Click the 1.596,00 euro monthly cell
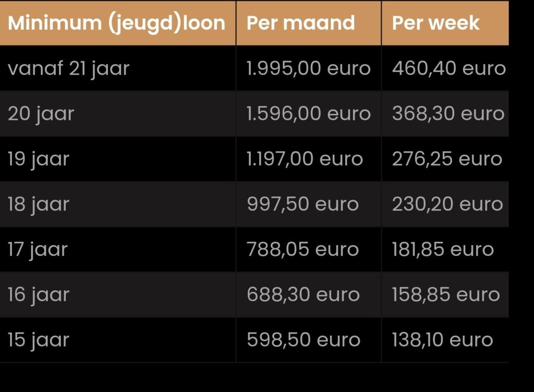Screen dimensions: 534x392 [308, 114]
